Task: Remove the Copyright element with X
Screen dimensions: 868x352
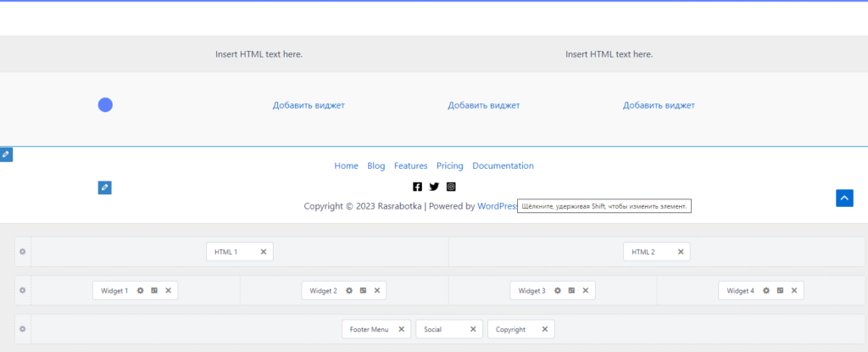Action: pyautogui.click(x=545, y=329)
